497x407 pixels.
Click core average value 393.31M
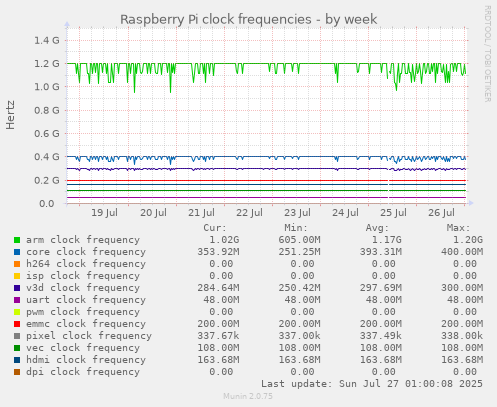[381, 252]
